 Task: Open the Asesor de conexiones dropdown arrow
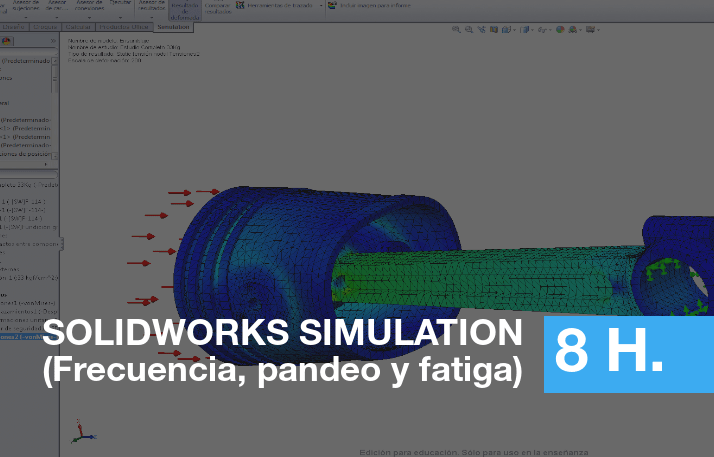pyautogui.click(x=89, y=18)
